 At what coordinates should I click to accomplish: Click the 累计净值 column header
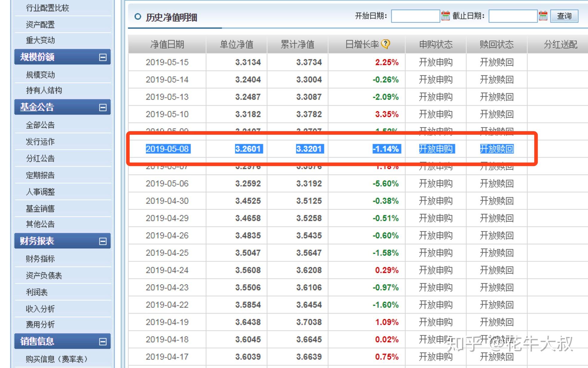(x=298, y=45)
